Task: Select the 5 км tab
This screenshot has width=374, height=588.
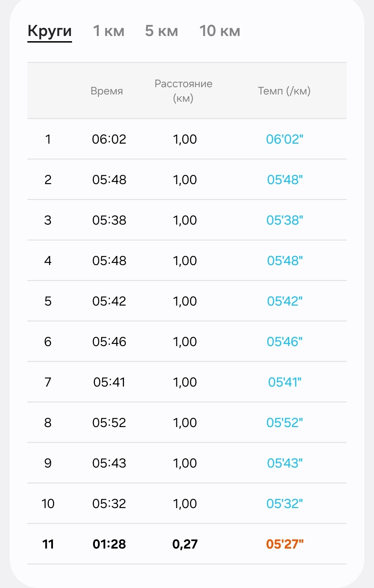Action: (x=161, y=31)
